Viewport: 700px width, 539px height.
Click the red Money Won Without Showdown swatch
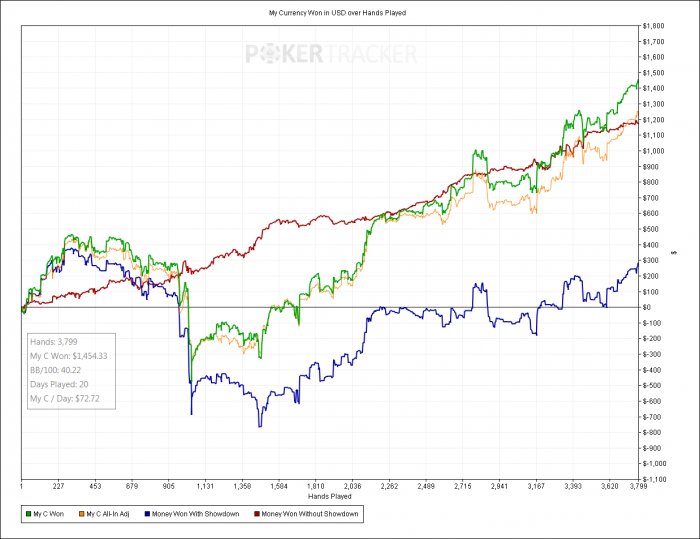(257, 514)
